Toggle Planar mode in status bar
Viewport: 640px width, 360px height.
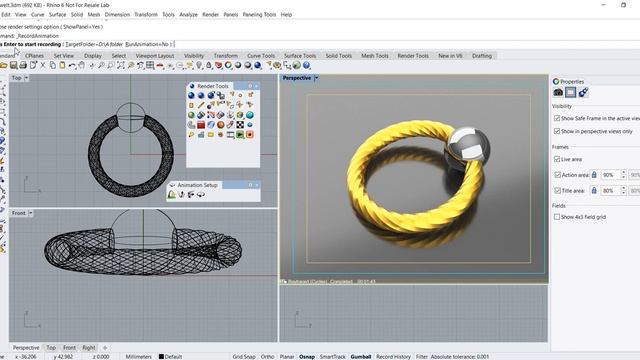click(x=287, y=356)
